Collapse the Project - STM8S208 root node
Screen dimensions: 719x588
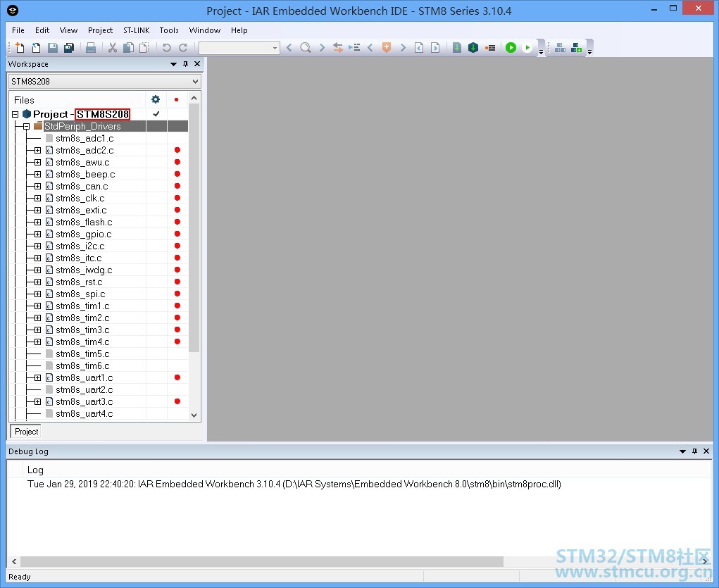point(15,114)
